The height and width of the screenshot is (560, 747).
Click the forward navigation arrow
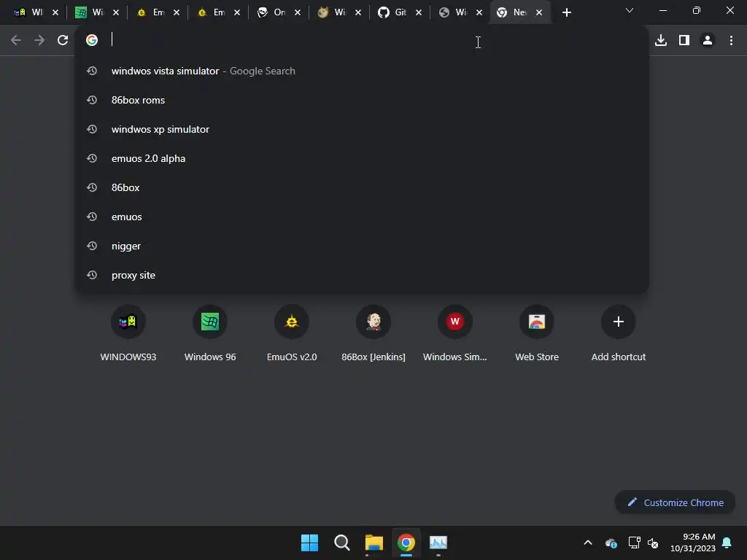click(x=39, y=41)
